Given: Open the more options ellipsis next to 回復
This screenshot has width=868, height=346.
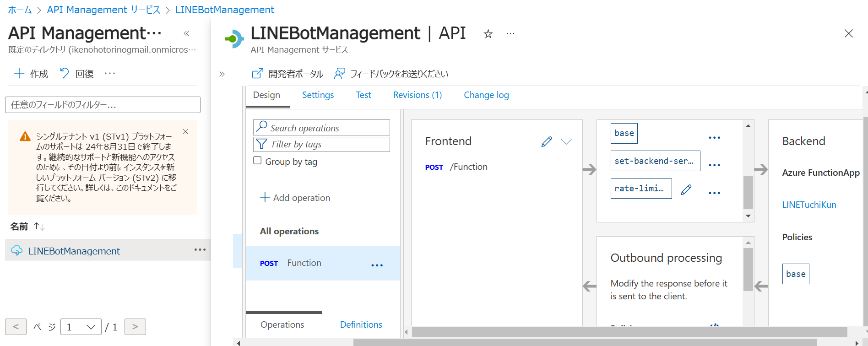Looking at the screenshot, I should [x=110, y=73].
